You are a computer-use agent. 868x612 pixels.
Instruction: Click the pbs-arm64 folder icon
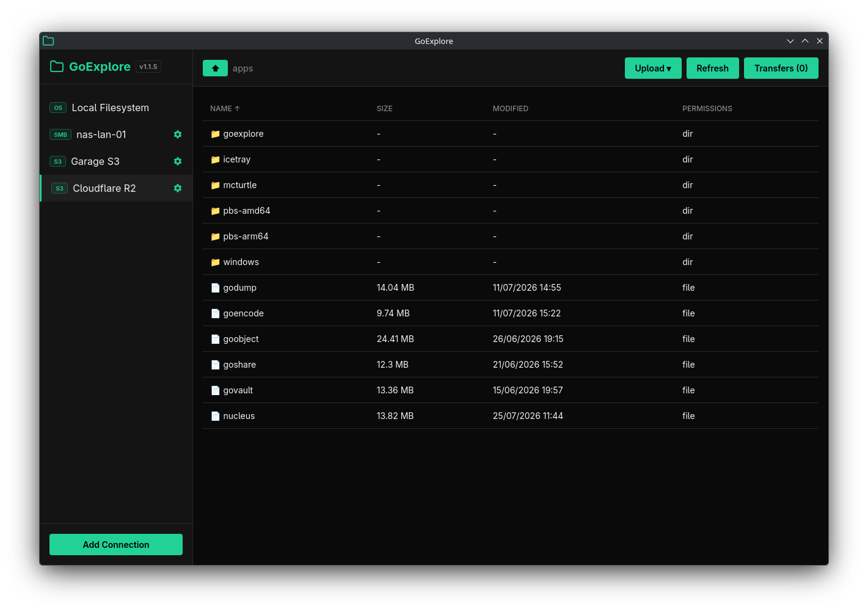215,236
